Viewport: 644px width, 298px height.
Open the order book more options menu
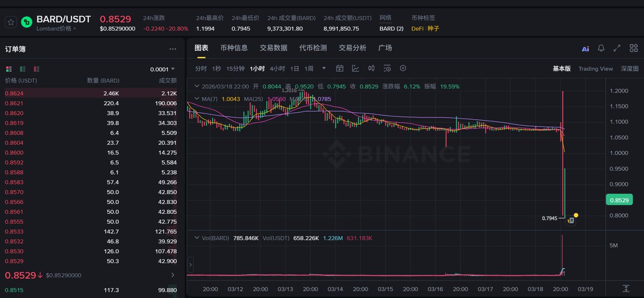(x=173, y=49)
